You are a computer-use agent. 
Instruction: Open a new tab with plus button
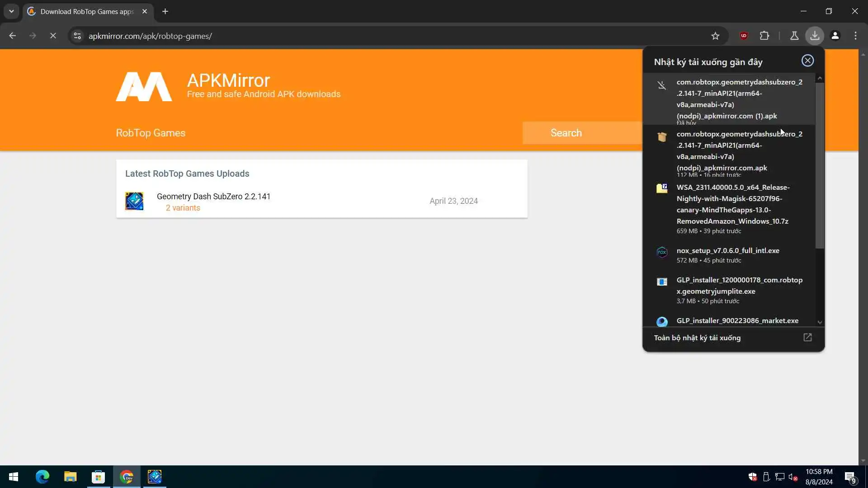165,11
